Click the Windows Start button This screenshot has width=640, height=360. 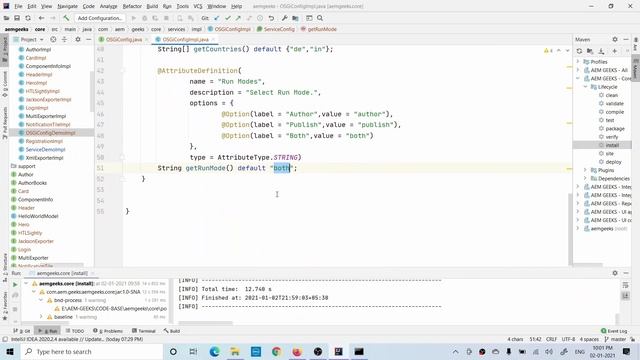(10, 351)
